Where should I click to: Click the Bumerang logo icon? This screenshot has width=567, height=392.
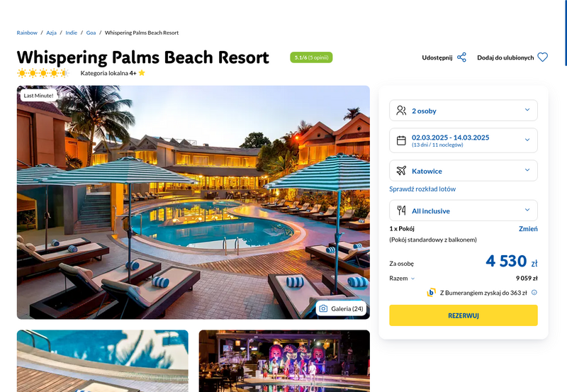tap(431, 292)
